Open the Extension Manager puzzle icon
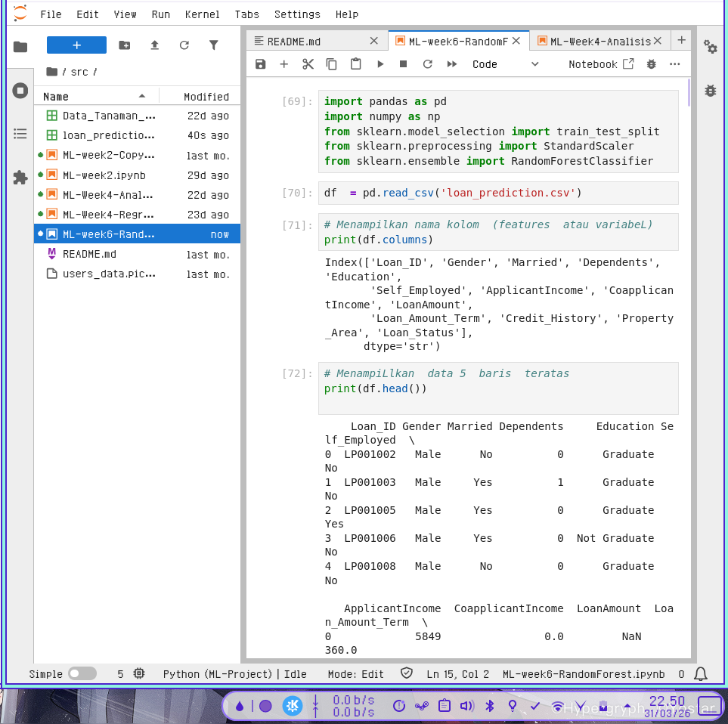 point(20,178)
